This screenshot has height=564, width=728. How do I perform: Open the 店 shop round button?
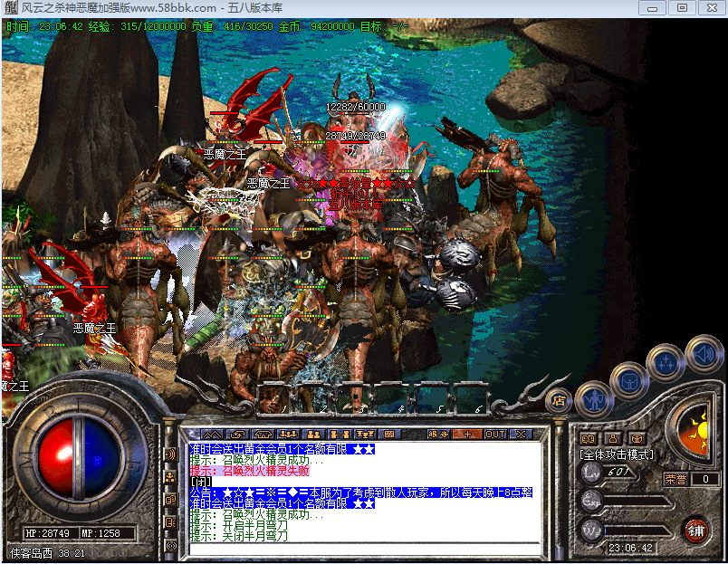tap(559, 400)
